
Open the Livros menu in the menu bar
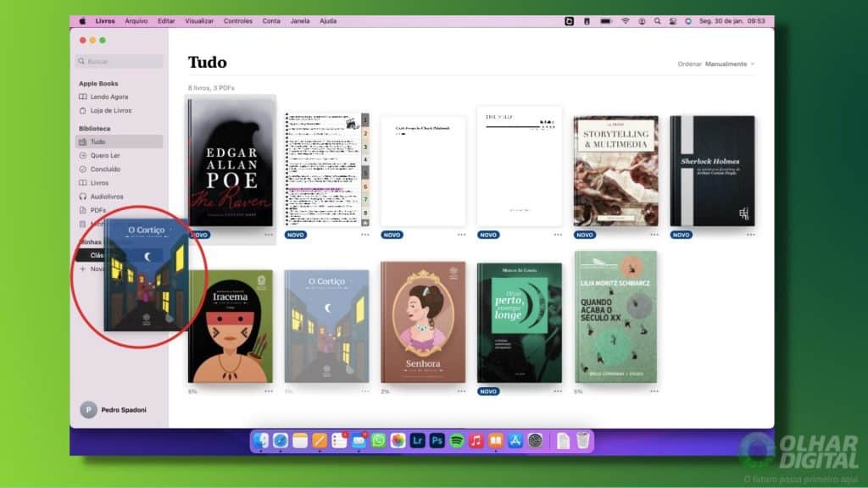(105, 21)
